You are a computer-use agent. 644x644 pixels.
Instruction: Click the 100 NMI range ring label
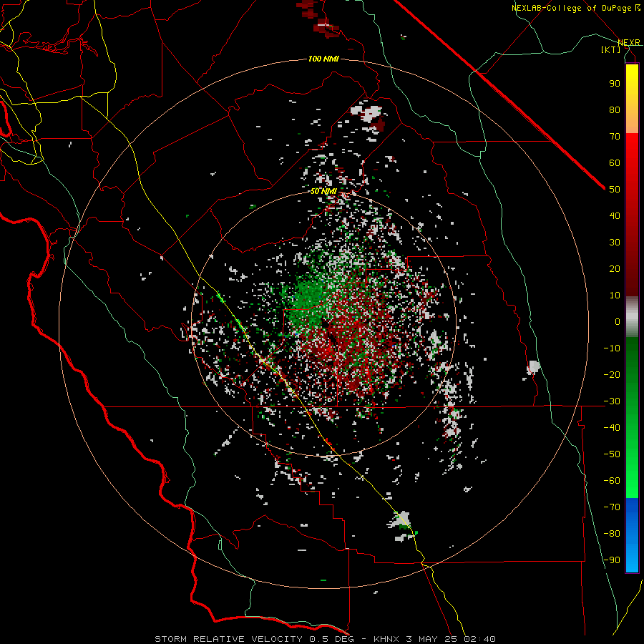(x=323, y=59)
